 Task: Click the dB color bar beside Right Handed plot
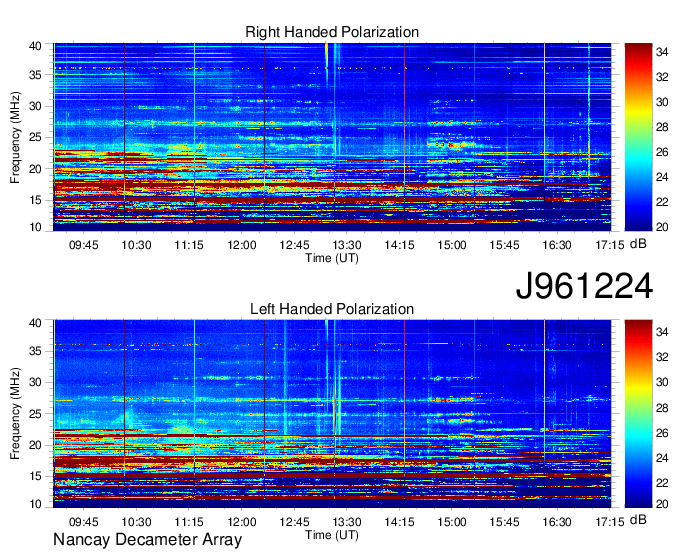638,137
